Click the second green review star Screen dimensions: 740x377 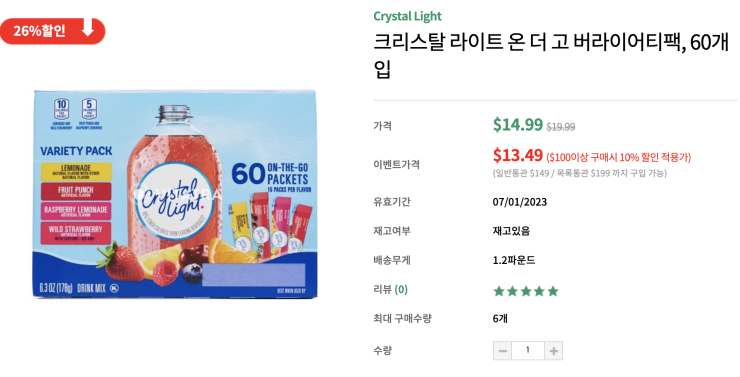pyautogui.click(x=513, y=291)
